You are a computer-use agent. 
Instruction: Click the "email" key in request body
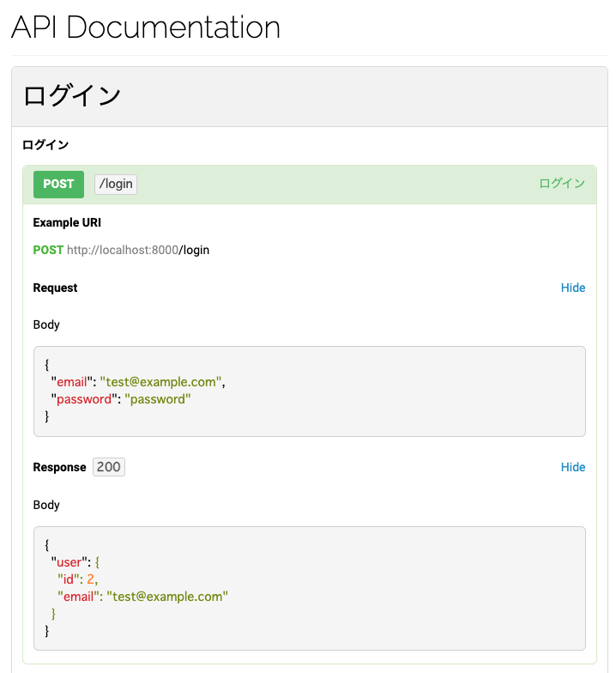(x=72, y=382)
